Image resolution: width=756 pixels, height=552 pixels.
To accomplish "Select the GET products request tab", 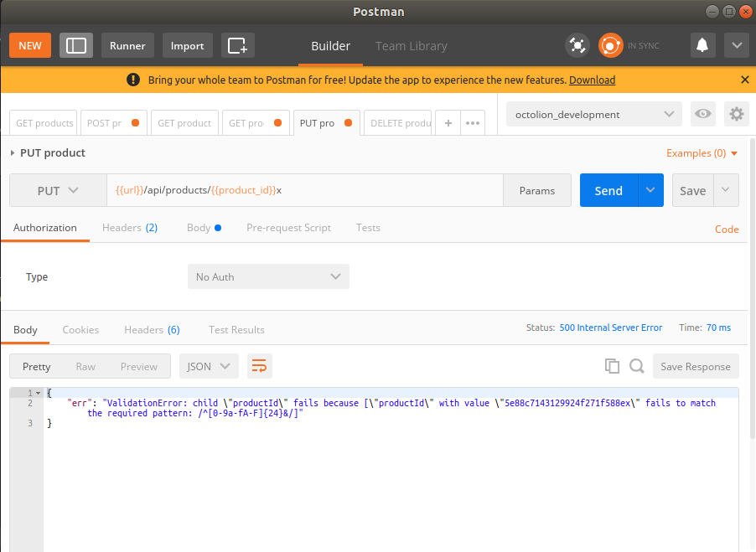I will pyautogui.click(x=44, y=123).
